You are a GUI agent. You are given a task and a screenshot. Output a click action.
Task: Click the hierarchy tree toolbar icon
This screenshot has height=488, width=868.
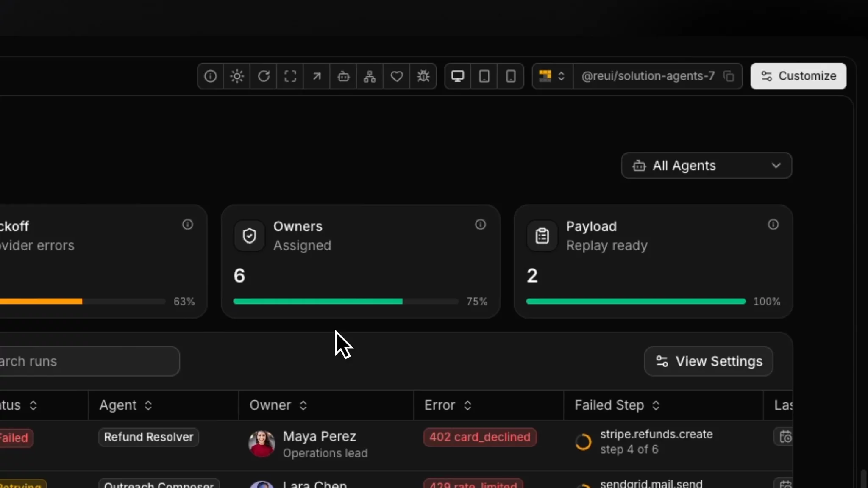pyautogui.click(x=370, y=76)
